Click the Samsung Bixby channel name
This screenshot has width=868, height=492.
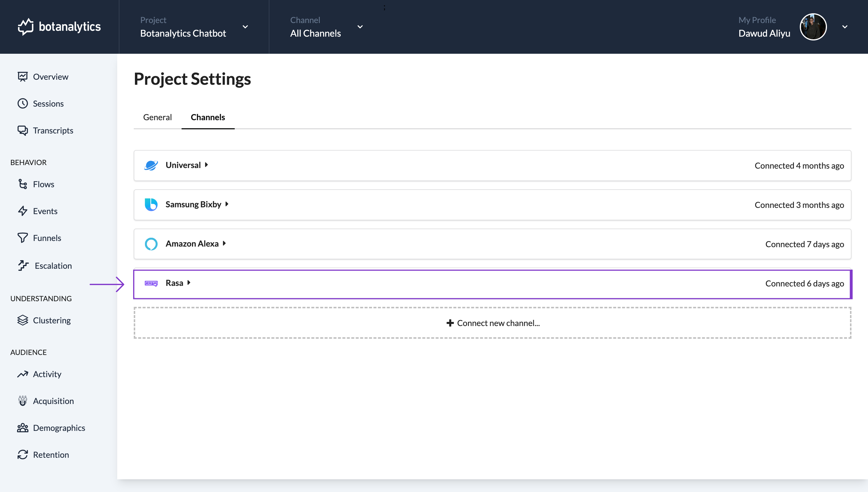(x=193, y=204)
